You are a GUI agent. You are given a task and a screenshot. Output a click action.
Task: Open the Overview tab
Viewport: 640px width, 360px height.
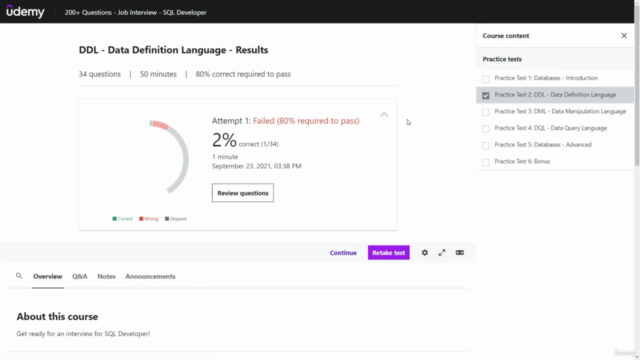pyautogui.click(x=48, y=276)
